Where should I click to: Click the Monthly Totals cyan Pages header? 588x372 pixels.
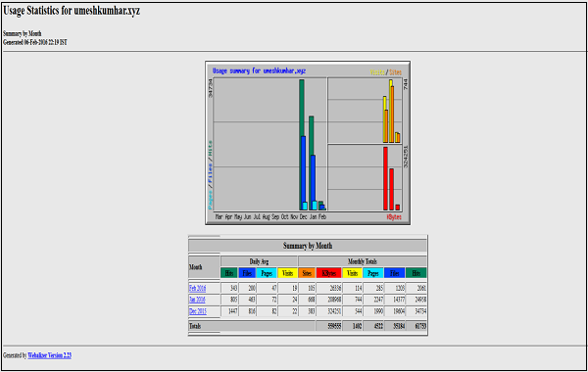373,273
